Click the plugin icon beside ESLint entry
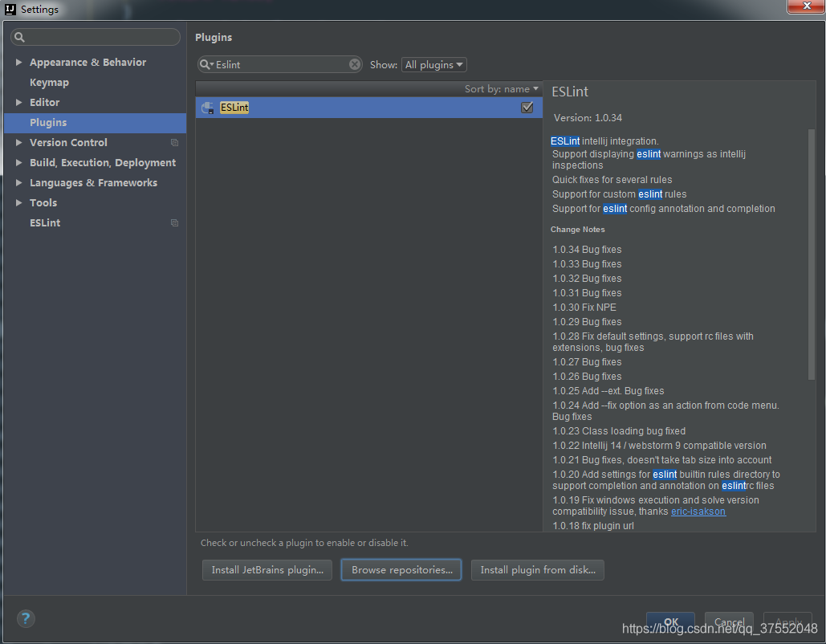Viewport: 826px width, 644px height. 208,107
